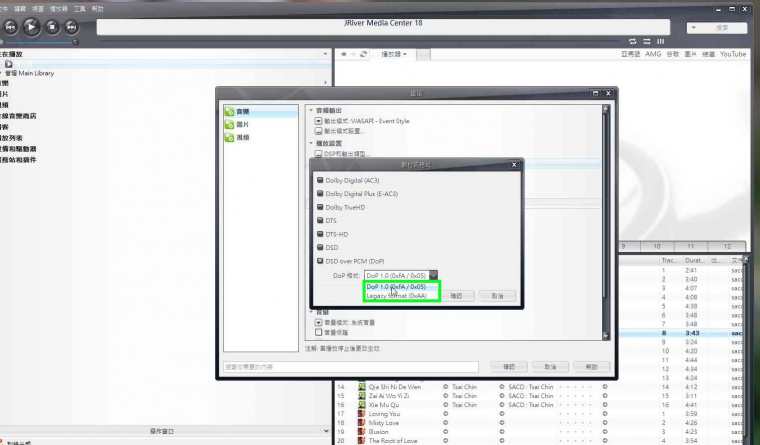Toggle the shuffle playback icon
Image resolution: width=760 pixels, height=445 pixels.
647,41
